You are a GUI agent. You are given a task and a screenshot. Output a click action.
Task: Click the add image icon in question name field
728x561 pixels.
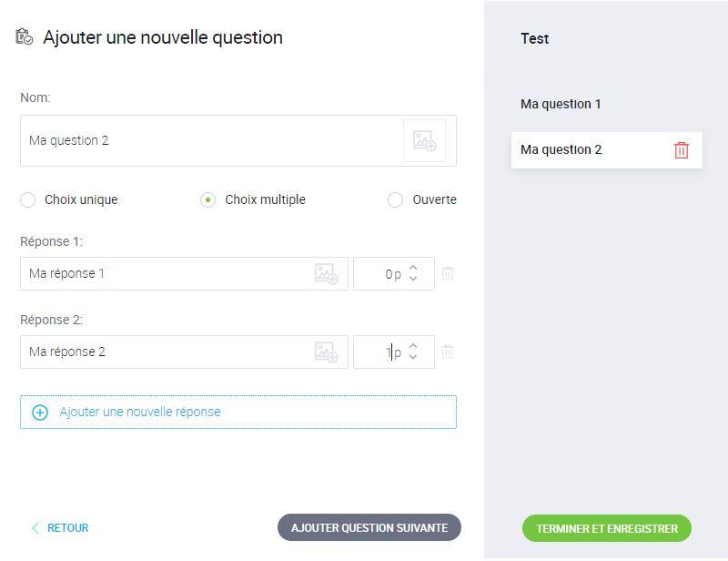424,140
